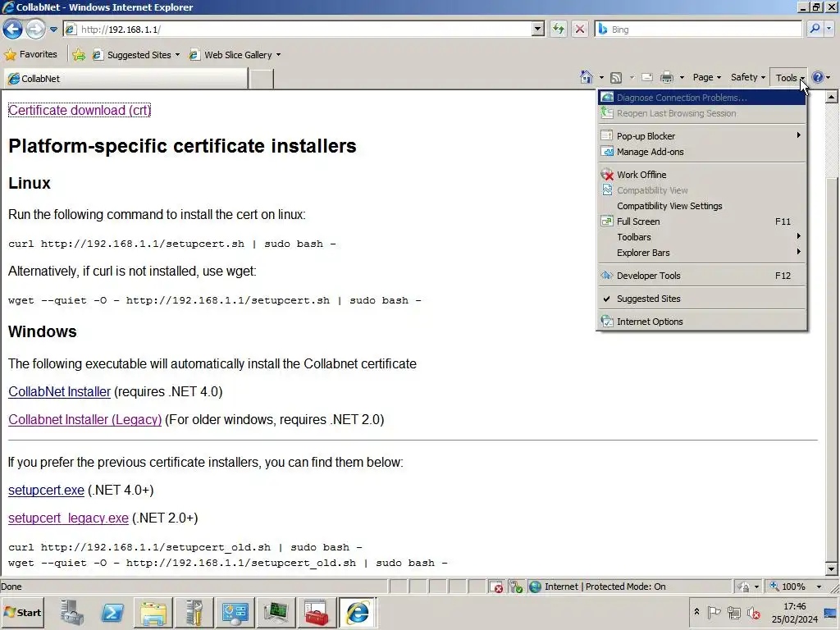This screenshot has width=840, height=630.
Task: Refresh the page with the green arrows icon
Action: click(558, 29)
